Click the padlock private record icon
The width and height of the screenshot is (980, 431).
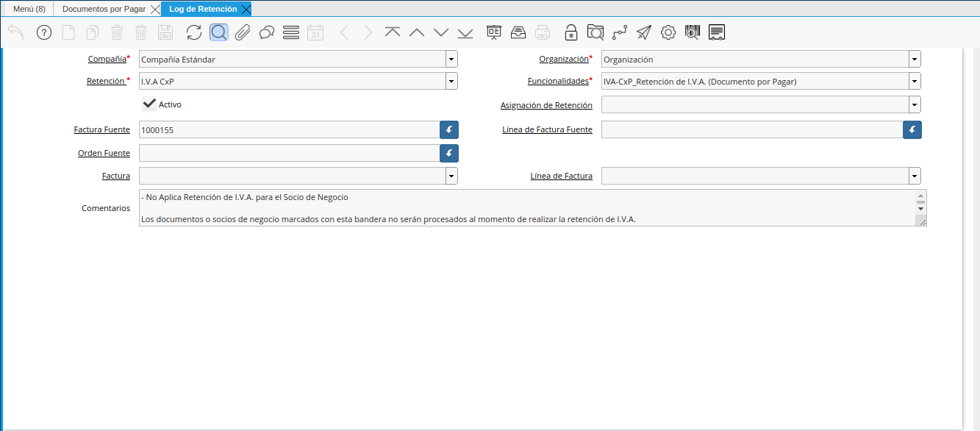[571, 32]
